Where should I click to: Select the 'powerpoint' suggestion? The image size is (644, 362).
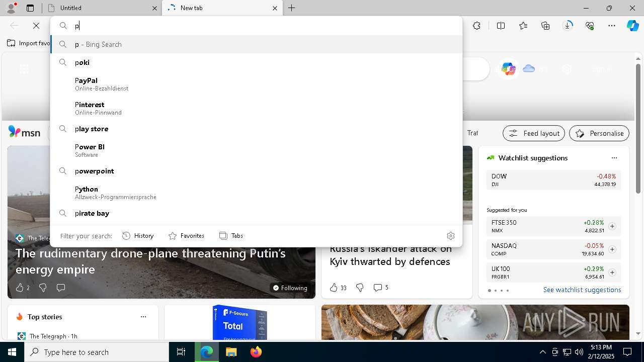click(x=256, y=171)
